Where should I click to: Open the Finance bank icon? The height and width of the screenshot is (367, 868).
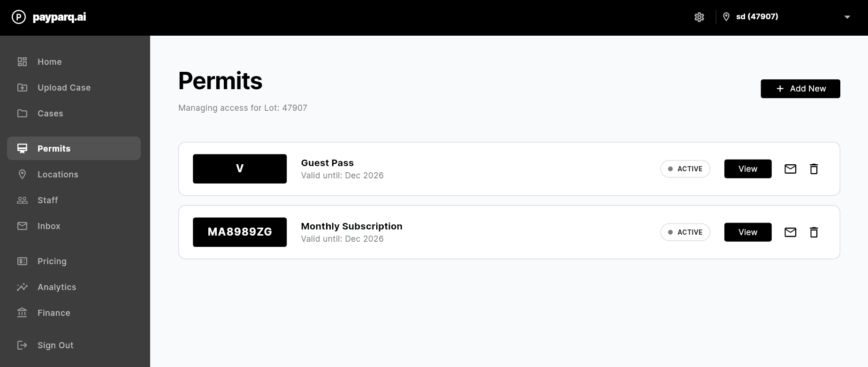(x=22, y=313)
